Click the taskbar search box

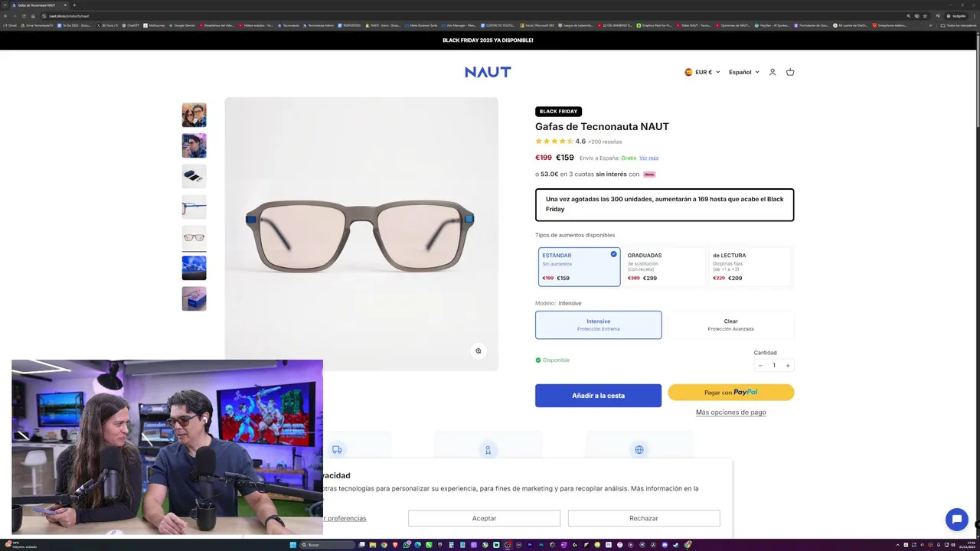coord(328,545)
